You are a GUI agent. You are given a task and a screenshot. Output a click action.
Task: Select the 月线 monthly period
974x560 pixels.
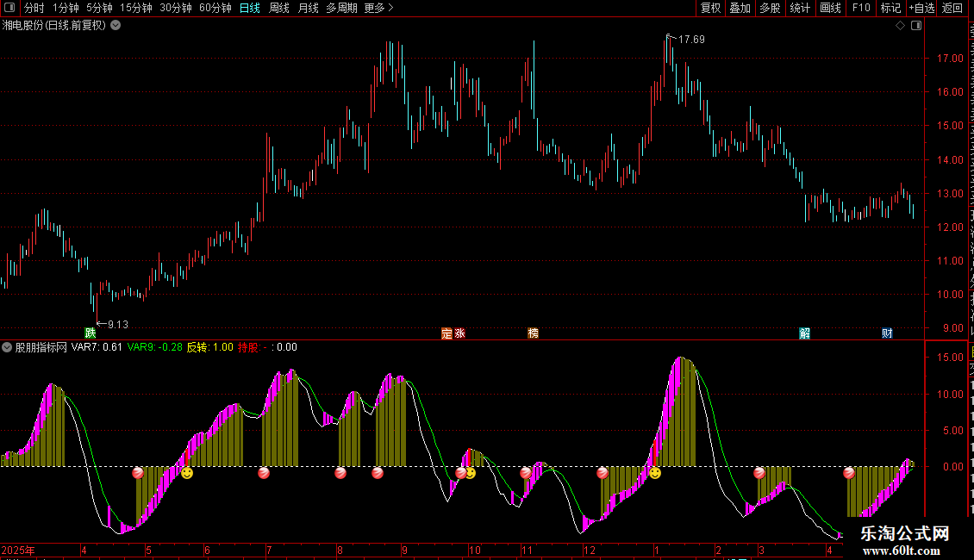(308, 8)
